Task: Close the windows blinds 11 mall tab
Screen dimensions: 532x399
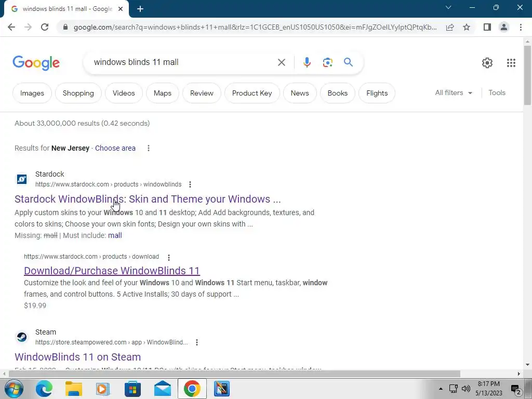Action: pyautogui.click(x=121, y=9)
